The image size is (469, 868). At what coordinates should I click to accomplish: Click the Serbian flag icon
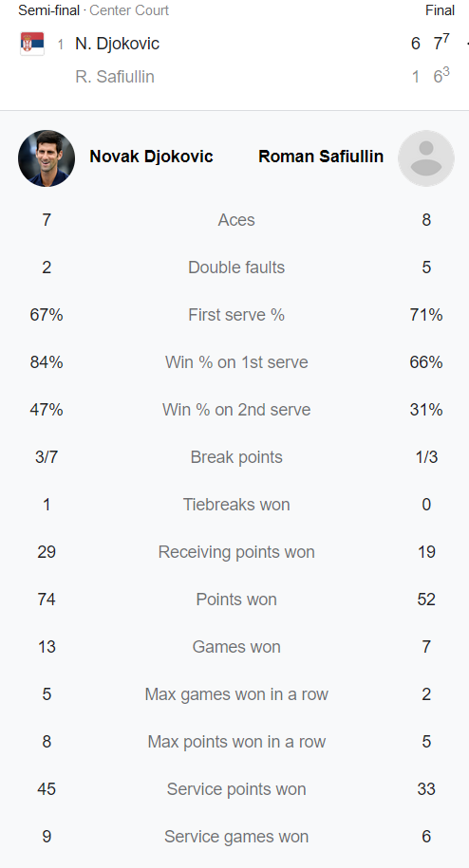pyautogui.click(x=32, y=44)
